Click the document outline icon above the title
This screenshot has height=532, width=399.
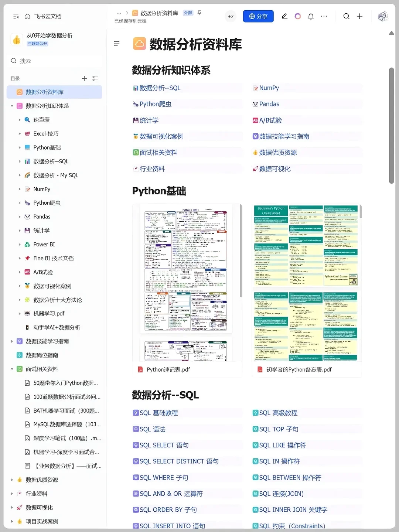(x=117, y=44)
